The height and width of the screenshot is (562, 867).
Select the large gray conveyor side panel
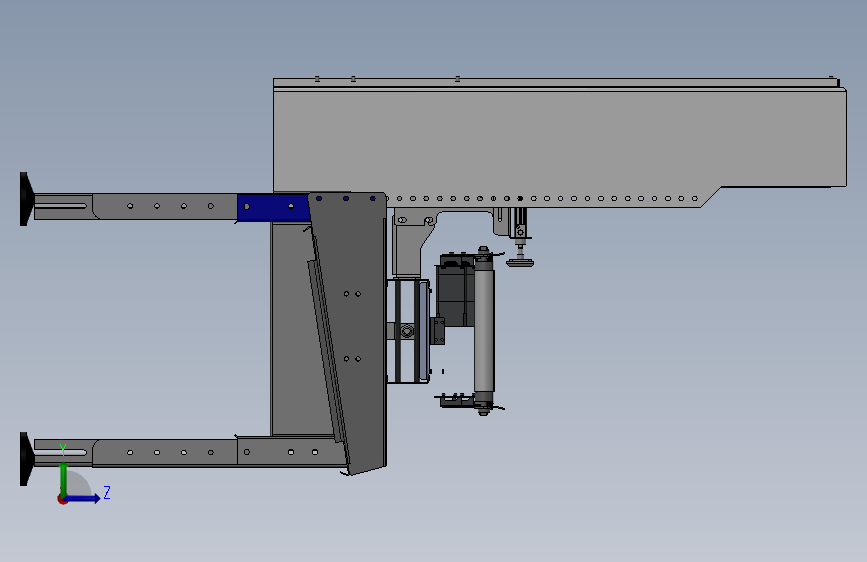[558, 141]
